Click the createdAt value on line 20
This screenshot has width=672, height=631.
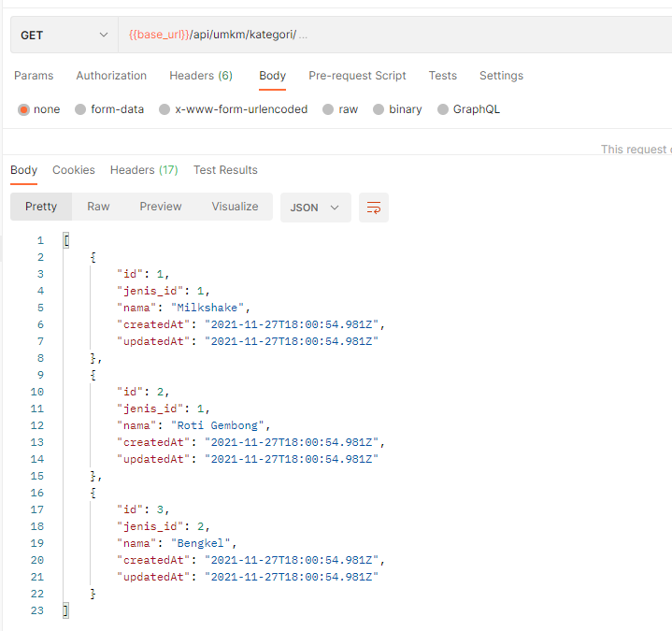(x=292, y=561)
